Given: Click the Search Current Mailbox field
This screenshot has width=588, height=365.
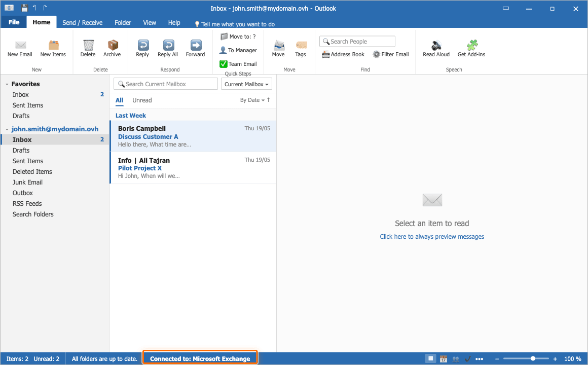Looking at the screenshot, I should [166, 84].
